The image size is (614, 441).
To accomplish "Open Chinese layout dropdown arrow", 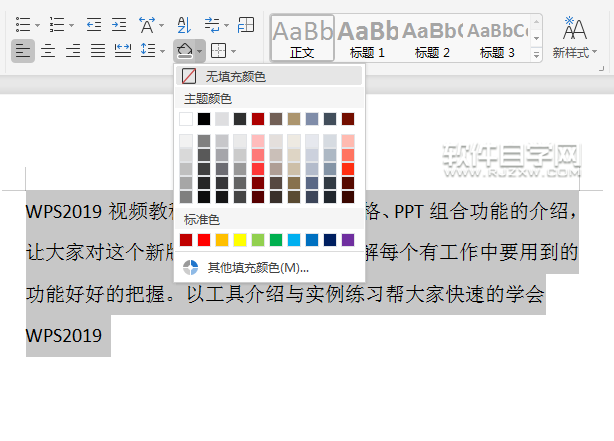I will click(161, 26).
